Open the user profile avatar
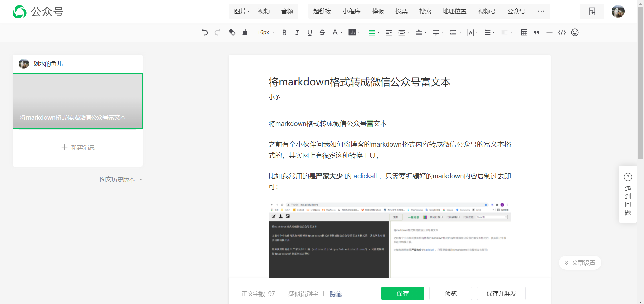Image resolution: width=644 pixels, height=304 pixels. coord(618,11)
